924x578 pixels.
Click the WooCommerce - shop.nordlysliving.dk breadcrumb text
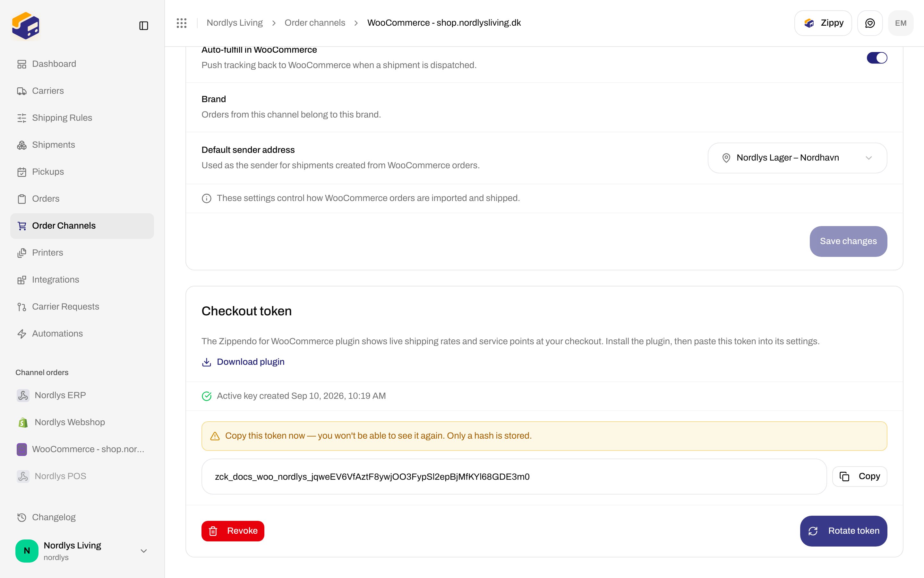pos(444,22)
